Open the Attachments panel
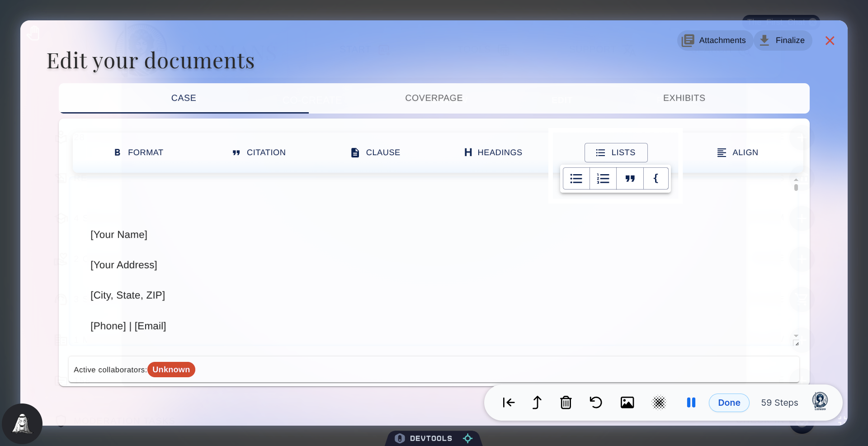The image size is (868, 446). click(x=715, y=40)
